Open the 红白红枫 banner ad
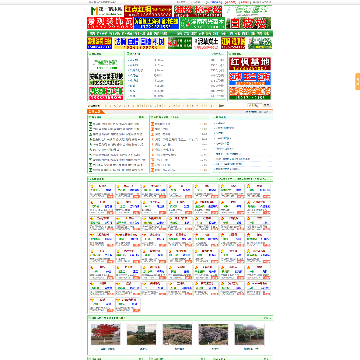This screenshot has height=360, width=360. (148, 11)
